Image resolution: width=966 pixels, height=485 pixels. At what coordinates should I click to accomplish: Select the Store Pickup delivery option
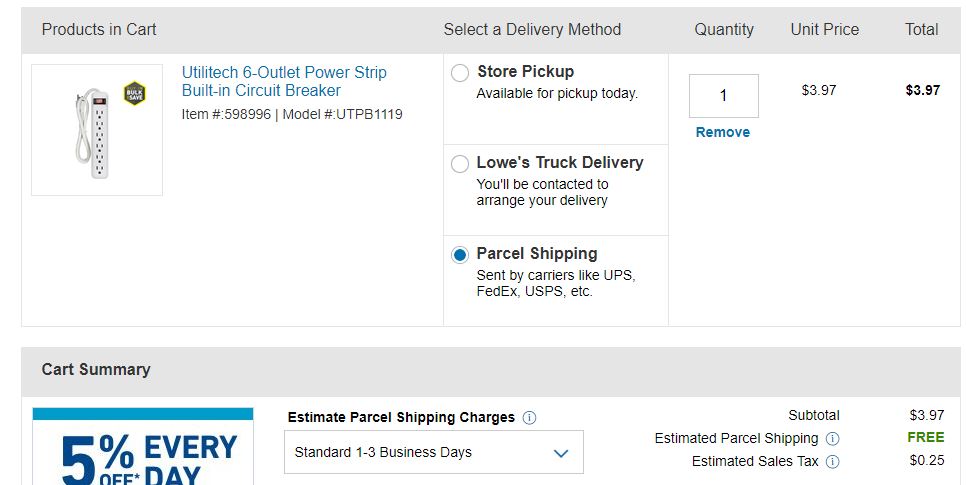click(460, 73)
